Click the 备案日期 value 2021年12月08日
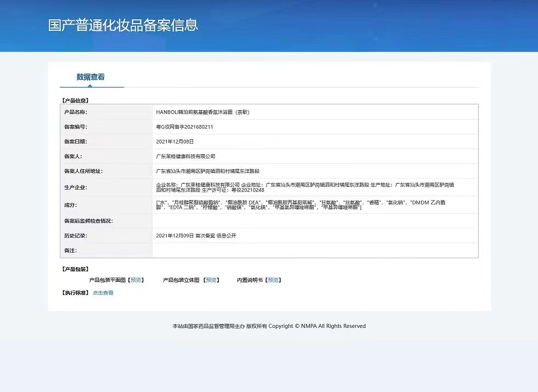Screen dimensions: 538x392 click(x=175, y=141)
